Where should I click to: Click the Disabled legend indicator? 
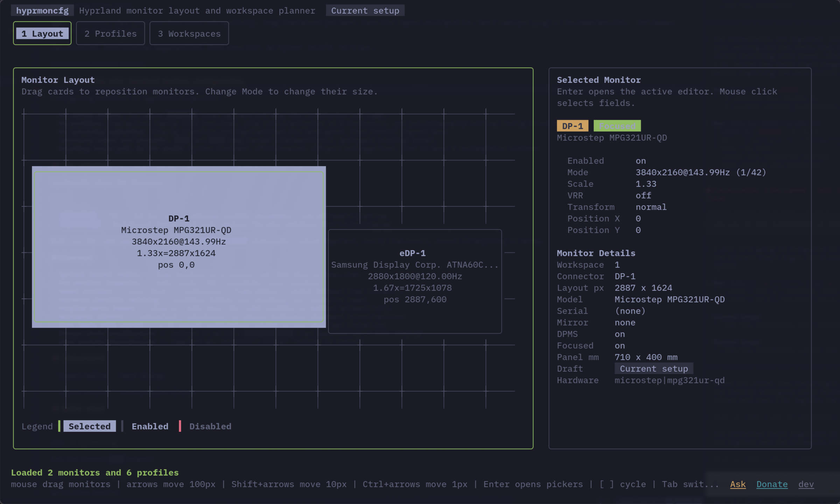tap(210, 426)
